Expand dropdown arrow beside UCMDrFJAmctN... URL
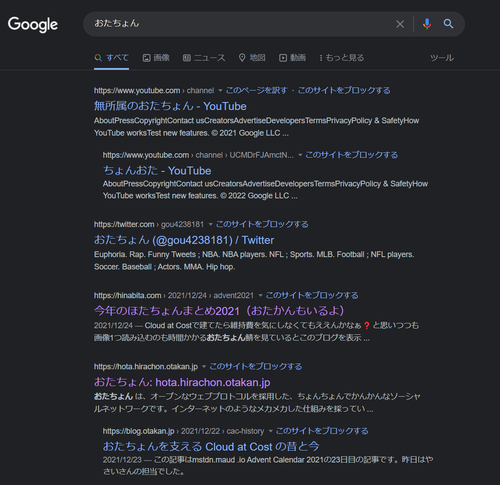This screenshot has height=485, width=500. [300, 155]
